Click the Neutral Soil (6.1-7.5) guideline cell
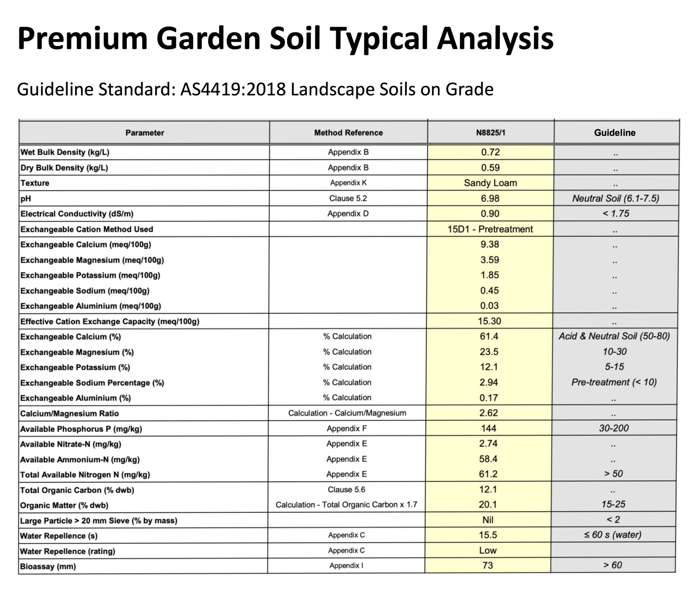The width and height of the screenshot is (700, 602). coord(614,198)
